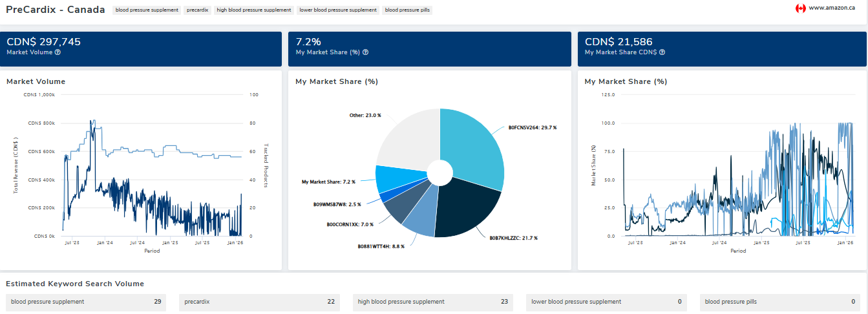This screenshot has height=314, width=868.
Task: Click the Canadian flag icon
Action: (800, 8)
